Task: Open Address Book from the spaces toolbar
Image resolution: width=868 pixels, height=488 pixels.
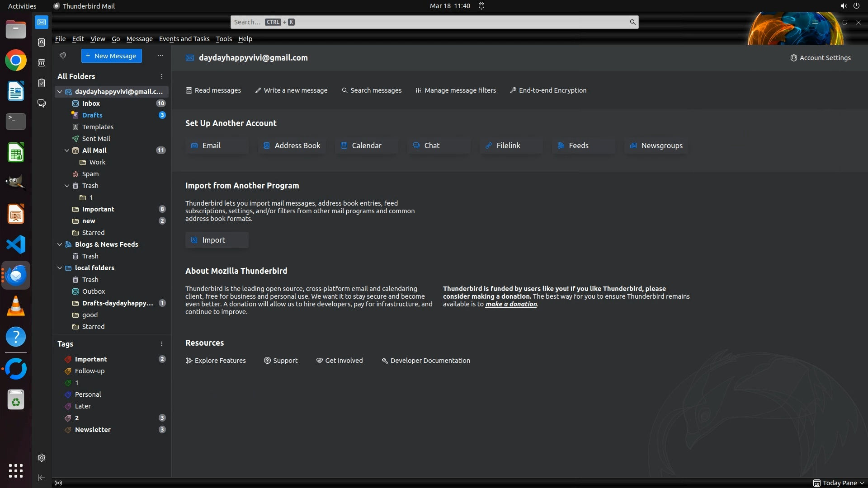Action: pos(42,42)
